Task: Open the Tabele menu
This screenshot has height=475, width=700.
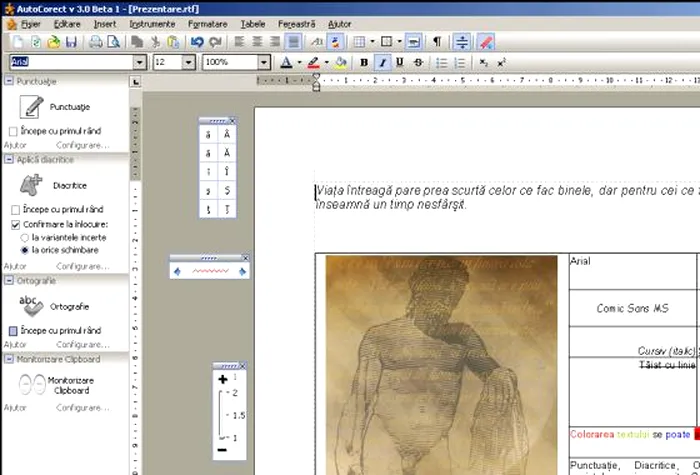Action: 253,24
